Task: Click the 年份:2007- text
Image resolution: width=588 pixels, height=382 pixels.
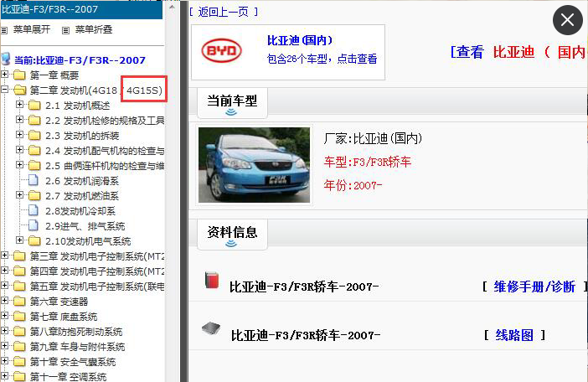Action: coord(353,185)
